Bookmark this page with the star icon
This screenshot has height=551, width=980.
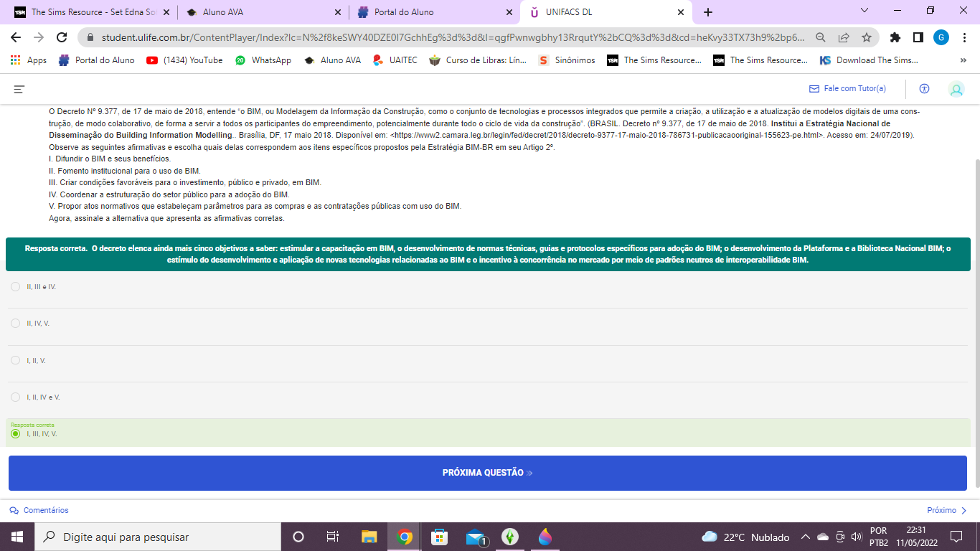(x=867, y=37)
